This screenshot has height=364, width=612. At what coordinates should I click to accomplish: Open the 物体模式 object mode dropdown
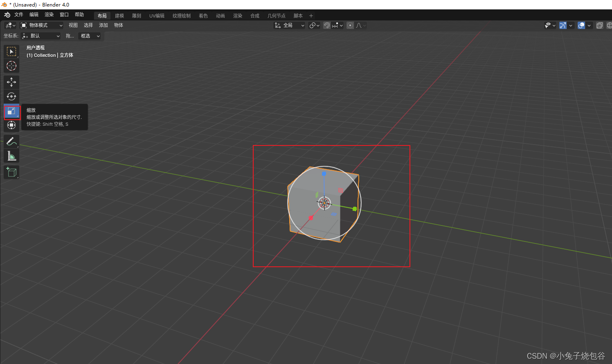click(42, 25)
